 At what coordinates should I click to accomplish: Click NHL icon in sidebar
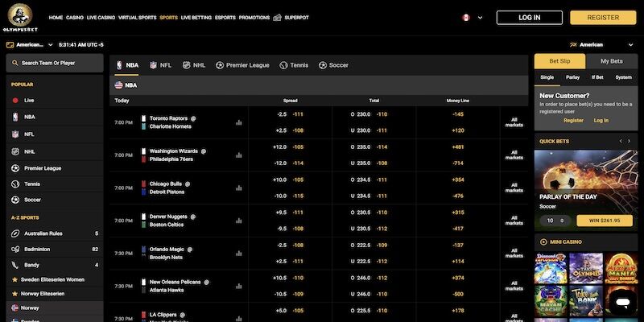click(15, 151)
